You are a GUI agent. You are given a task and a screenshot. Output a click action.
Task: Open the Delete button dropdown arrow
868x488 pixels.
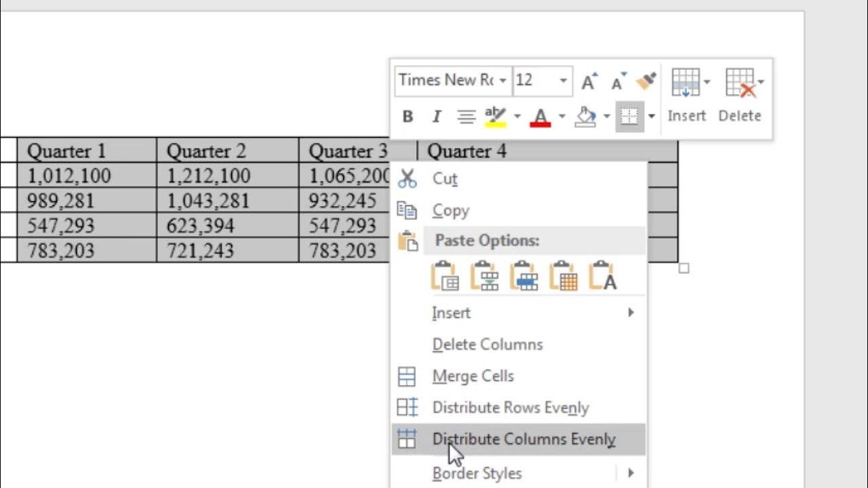coord(761,83)
